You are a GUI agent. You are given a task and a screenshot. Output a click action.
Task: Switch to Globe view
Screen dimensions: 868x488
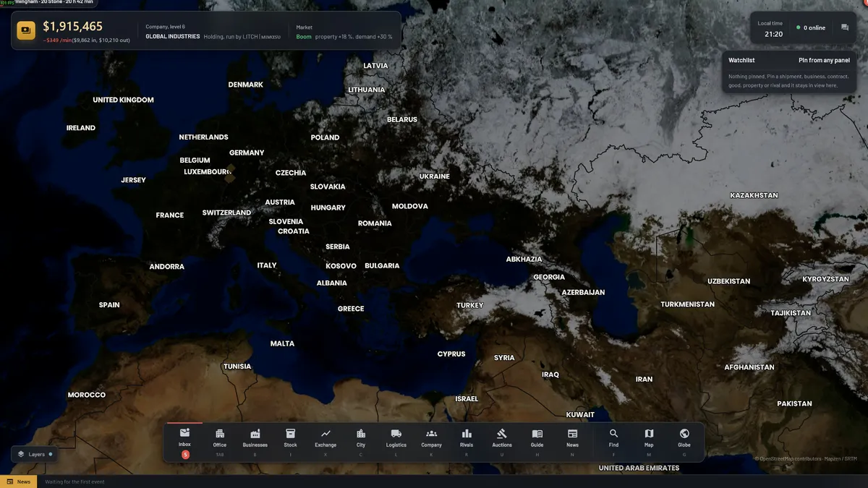684,442
